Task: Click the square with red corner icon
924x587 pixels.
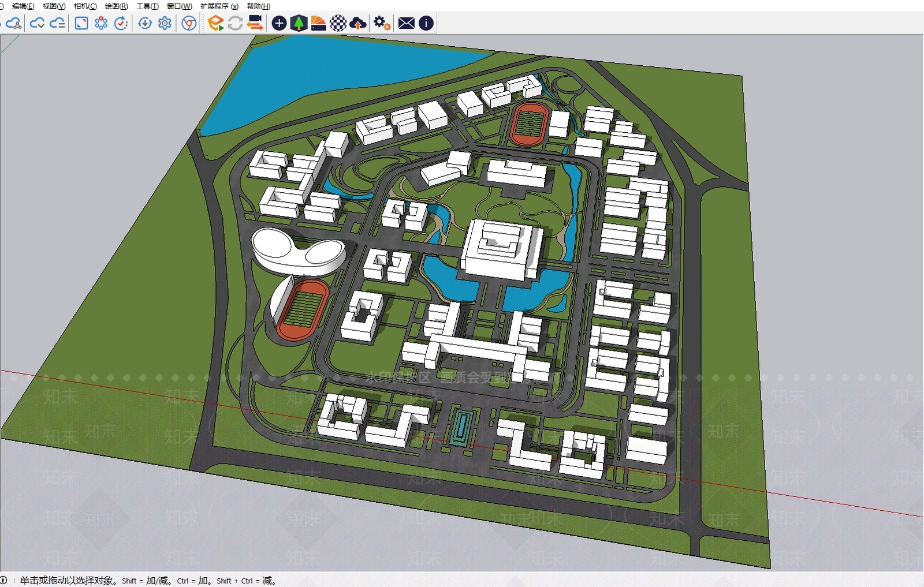Action: 81,23
